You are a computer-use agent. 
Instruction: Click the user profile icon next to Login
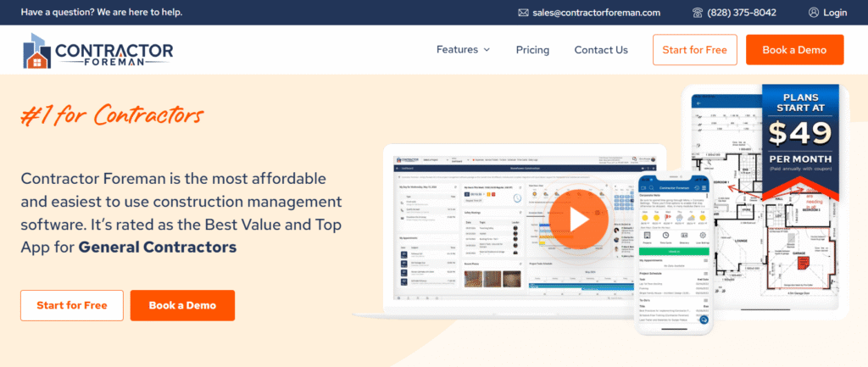(814, 13)
